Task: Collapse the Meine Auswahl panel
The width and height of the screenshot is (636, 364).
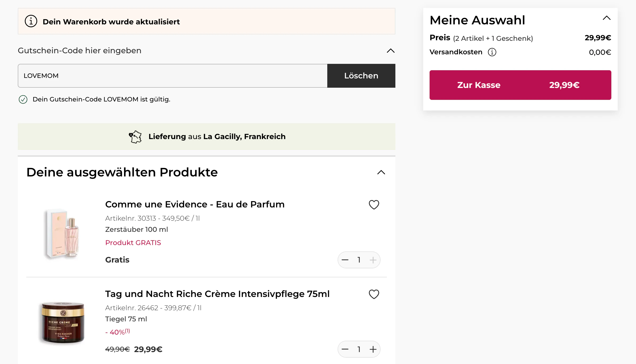Action: pyautogui.click(x=606, y=18)
